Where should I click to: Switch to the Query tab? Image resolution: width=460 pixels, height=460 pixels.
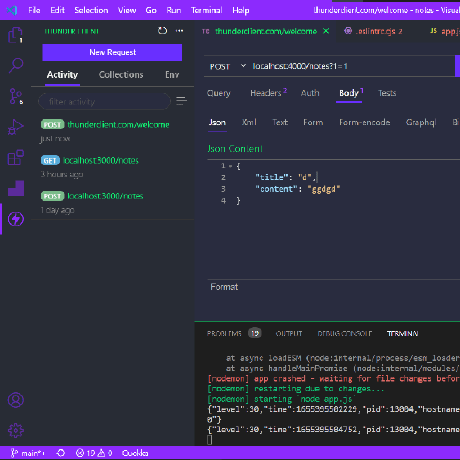point(219,93)
